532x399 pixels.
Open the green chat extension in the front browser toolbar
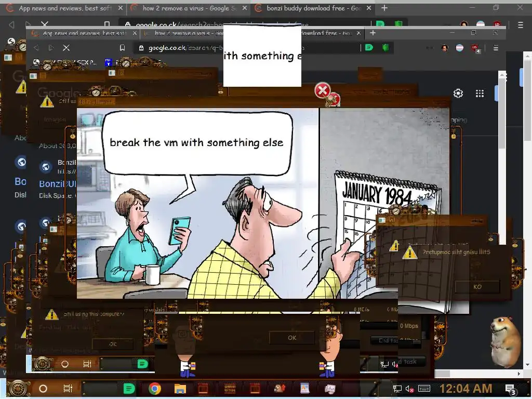point(369,47)
